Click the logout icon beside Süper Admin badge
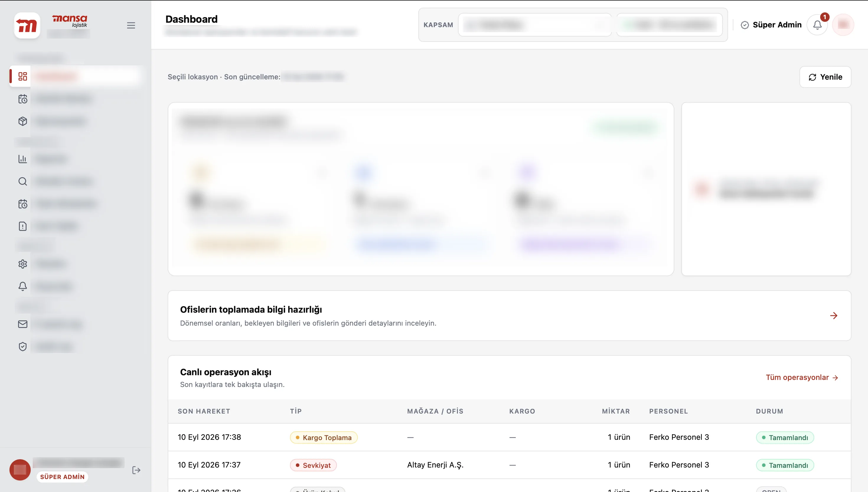 pos(136,470)
